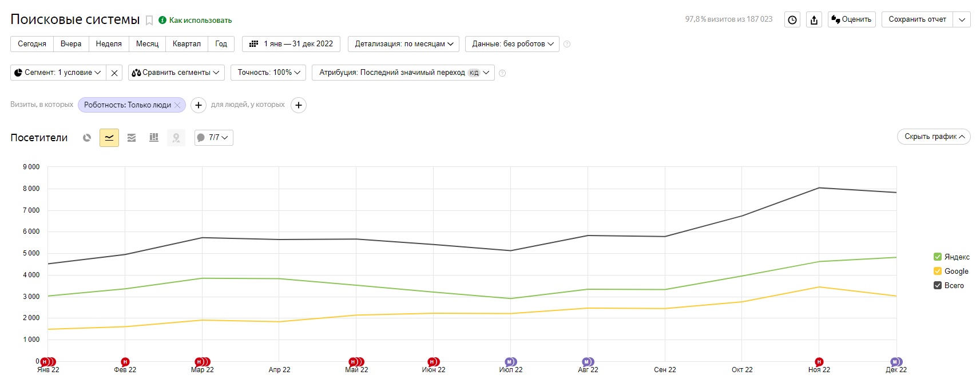Click the Окт 22 axis label
Viewport: 980px width, 391px height.
(x=742, y=370)
